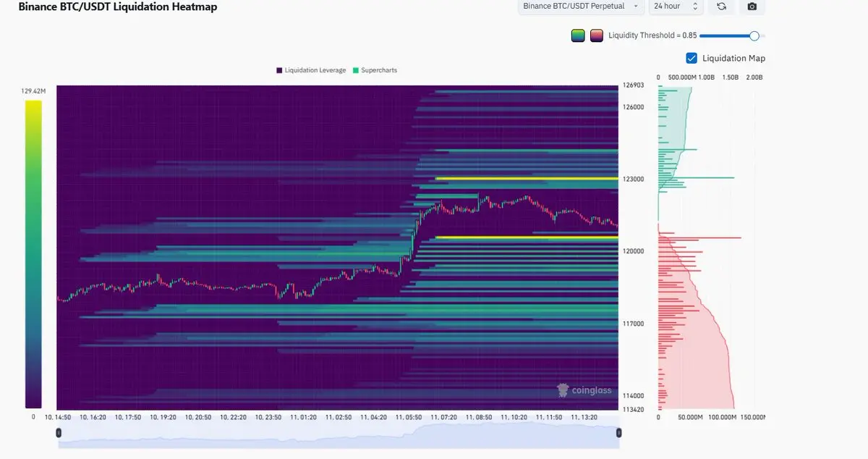Screen dimensions: 868x459
Task: Click the 126000 price axis label
Action: coord(634,106)
